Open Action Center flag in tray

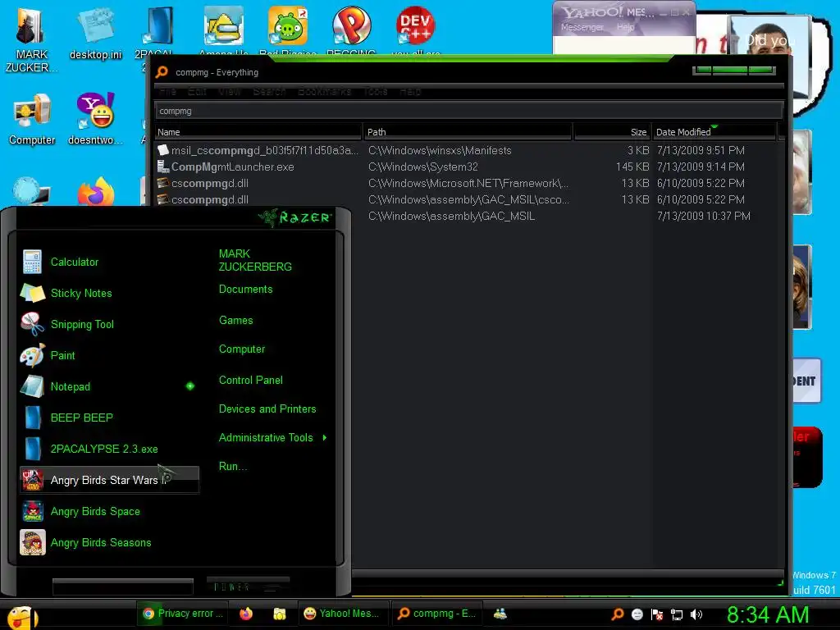point(657,614)
